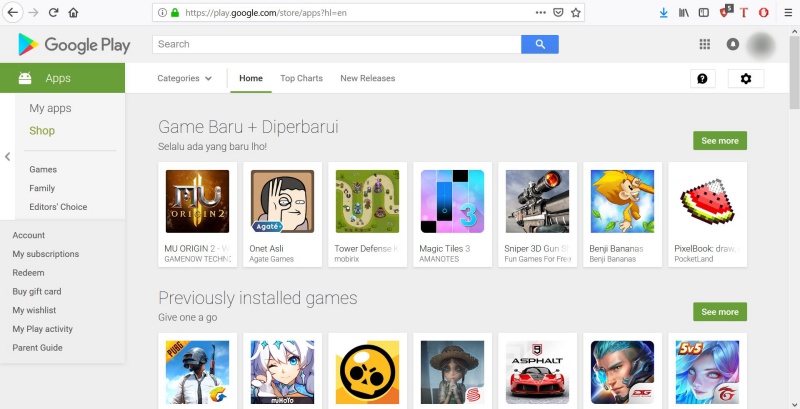Click the Agate Games developer name

[271, 259]
